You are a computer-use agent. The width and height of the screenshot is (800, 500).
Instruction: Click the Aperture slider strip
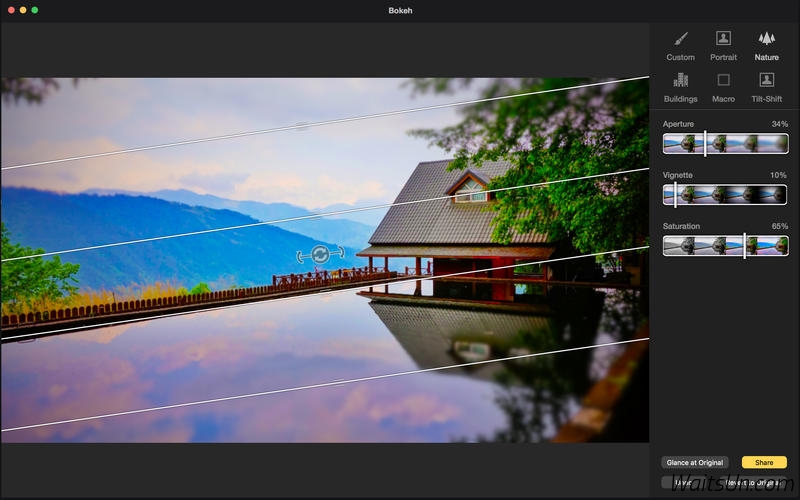(725, 144)
